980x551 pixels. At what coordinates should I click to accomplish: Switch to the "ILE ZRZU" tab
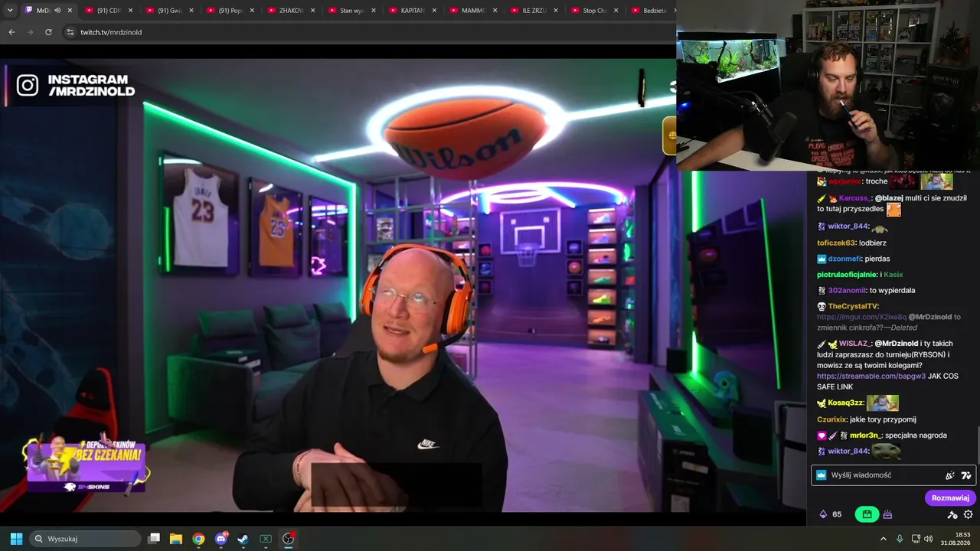coord(534,11)
